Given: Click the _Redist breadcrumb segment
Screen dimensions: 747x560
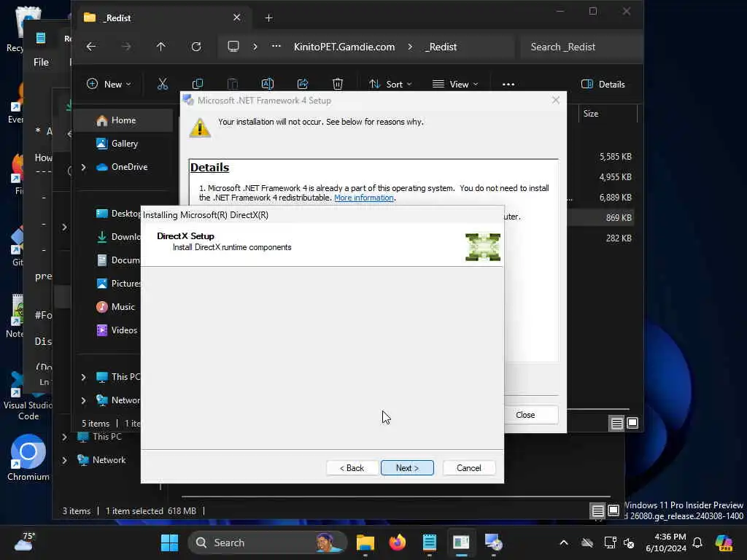Looking at the screenshot, I should point(441,47).
